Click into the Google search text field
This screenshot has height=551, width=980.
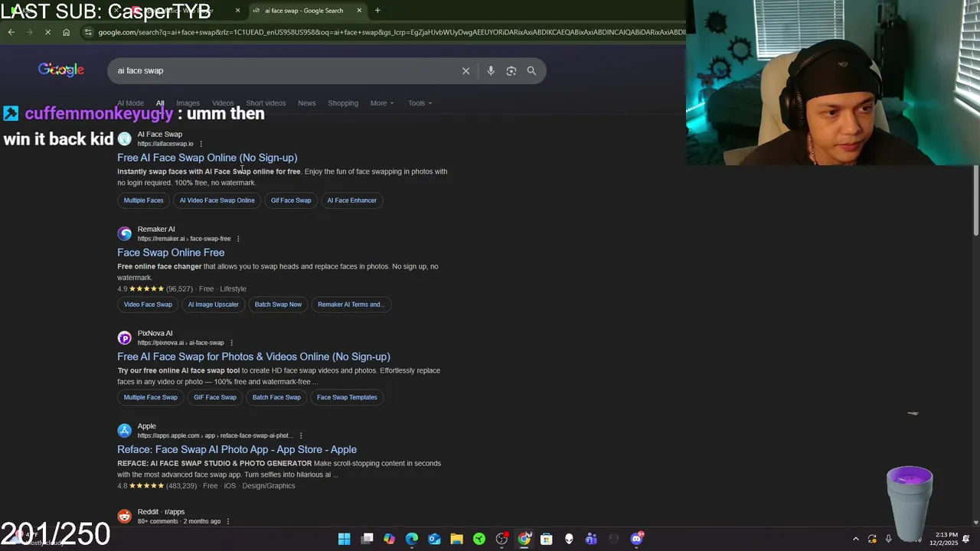coord(283,70)
